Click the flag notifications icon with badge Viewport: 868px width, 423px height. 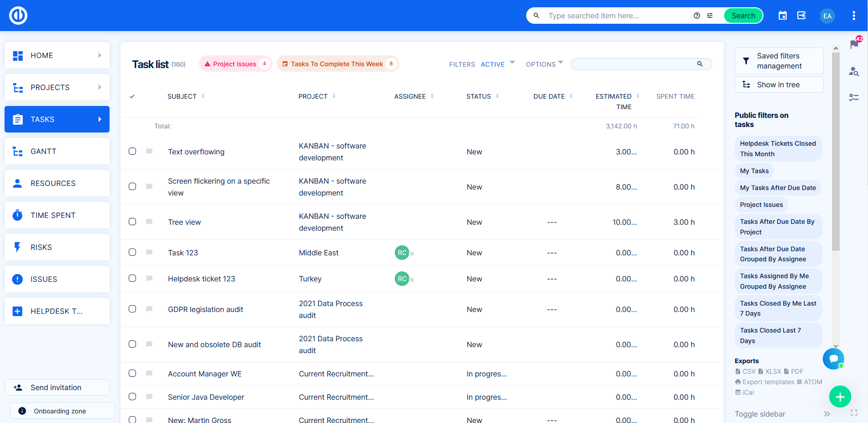point(854,44)
